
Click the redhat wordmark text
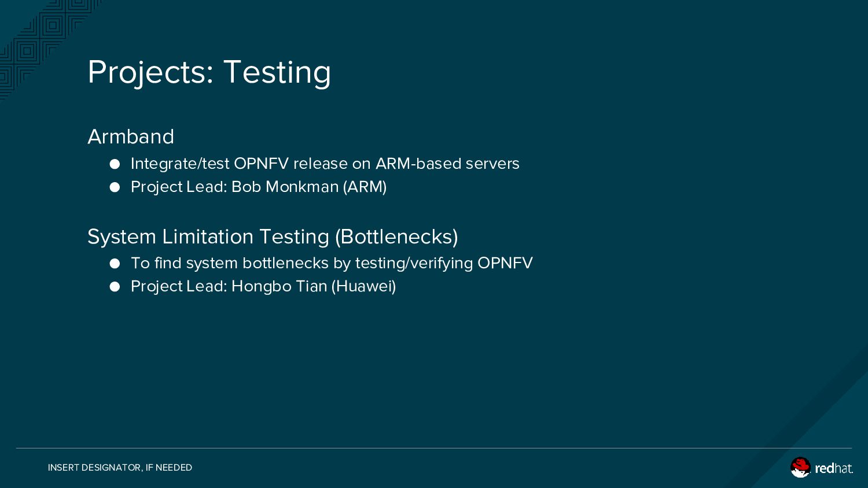pyautogui.click(x=834, y=468)
